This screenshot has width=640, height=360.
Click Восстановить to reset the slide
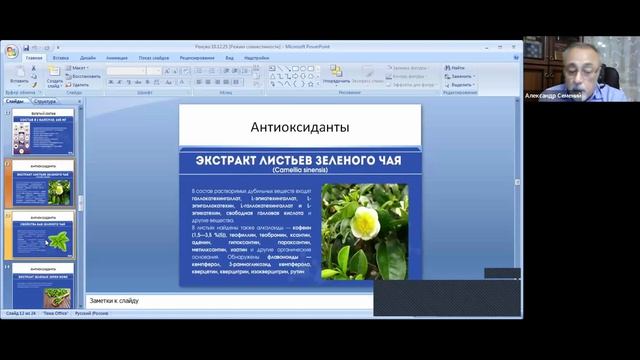83,76
